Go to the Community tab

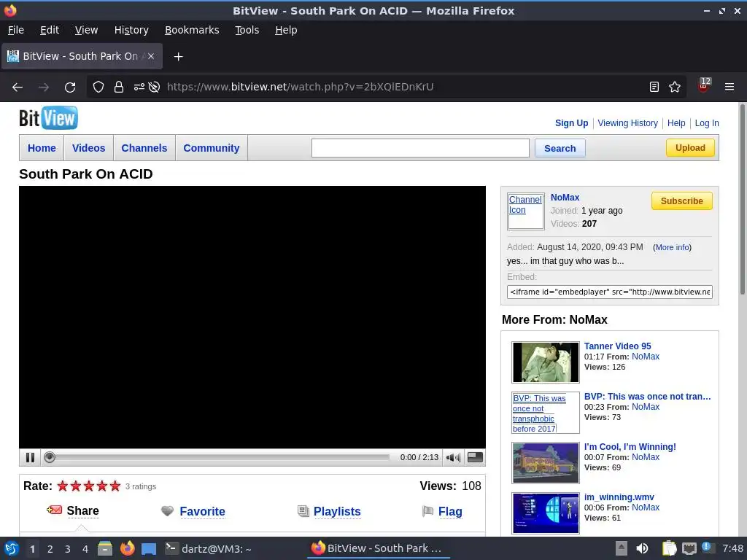pos(212,148)
